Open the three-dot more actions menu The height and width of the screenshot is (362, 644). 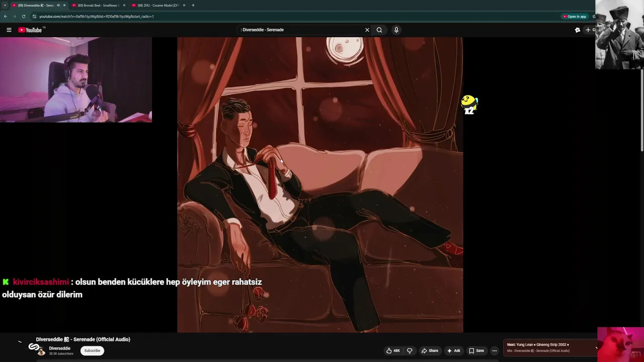pos(495,350)
